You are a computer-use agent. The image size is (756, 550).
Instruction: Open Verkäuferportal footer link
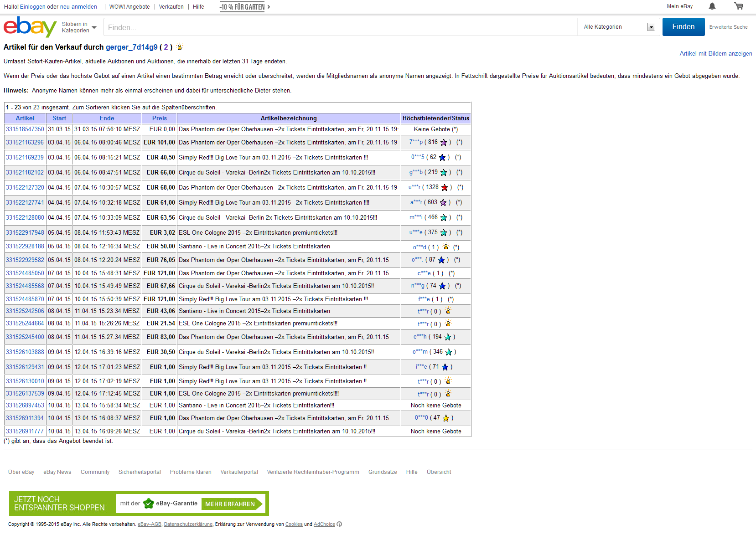coord(239,472)
